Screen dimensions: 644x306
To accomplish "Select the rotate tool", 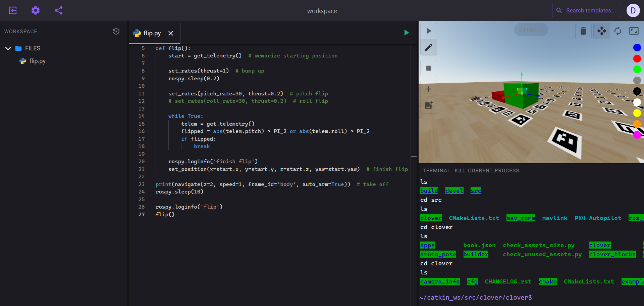I will [x=618, y=31].
